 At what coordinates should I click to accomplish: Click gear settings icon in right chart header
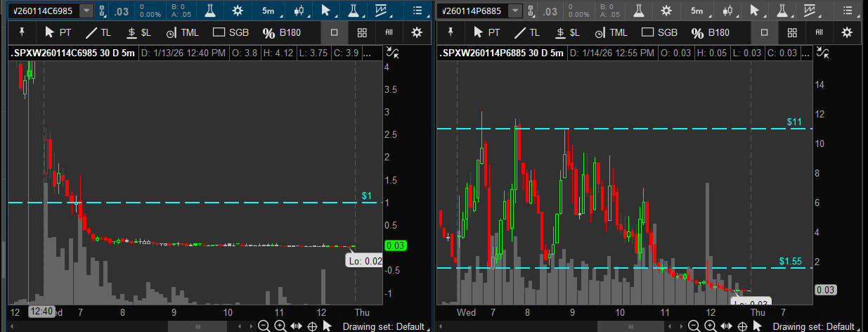[666, 11]
